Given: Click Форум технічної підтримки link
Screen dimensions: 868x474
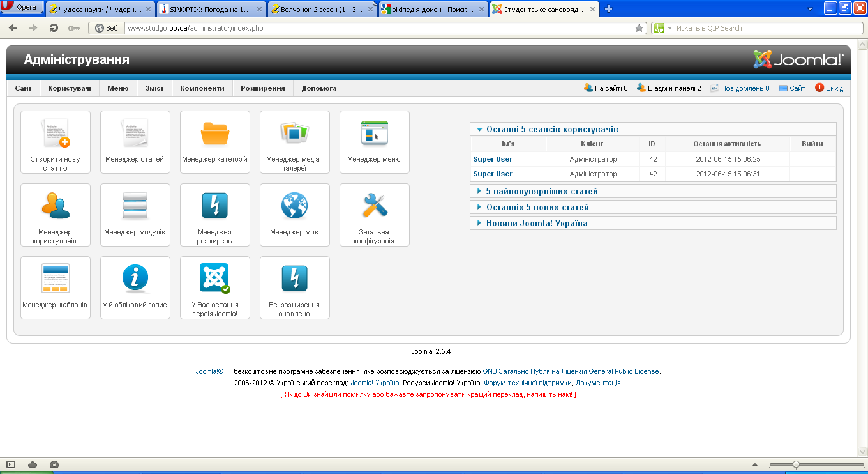Looking at the screenshot, I should coord(528,383).
